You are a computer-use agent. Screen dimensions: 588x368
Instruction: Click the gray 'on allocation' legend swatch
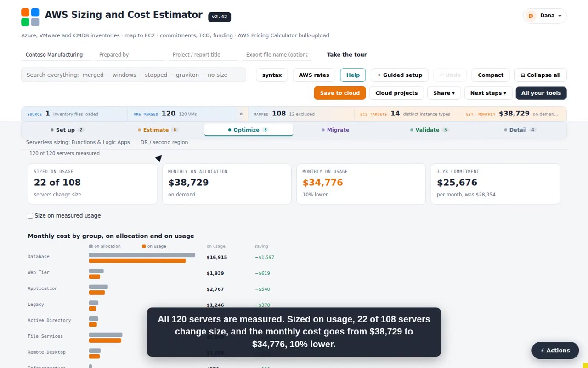[x=91, y=247]
